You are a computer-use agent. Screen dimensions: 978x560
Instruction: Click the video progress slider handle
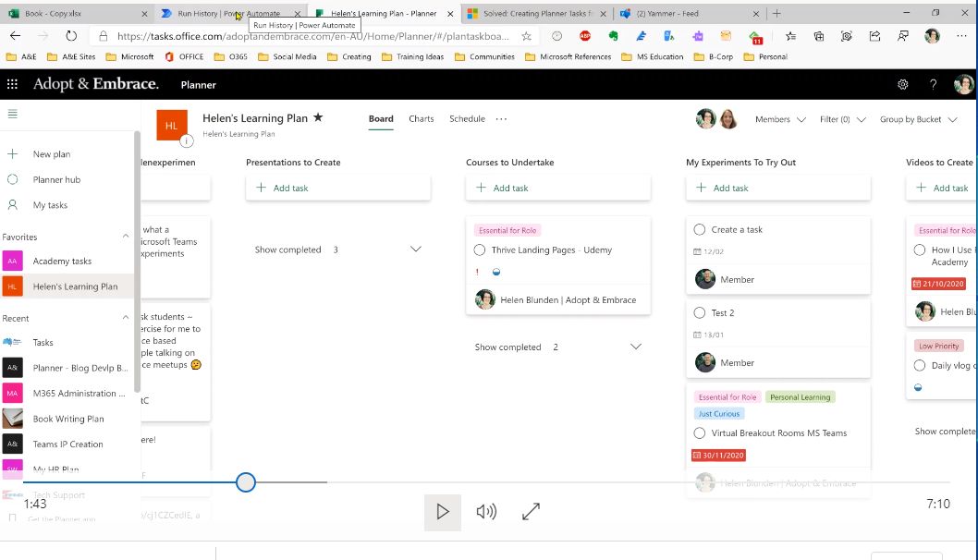coord(246,482)
